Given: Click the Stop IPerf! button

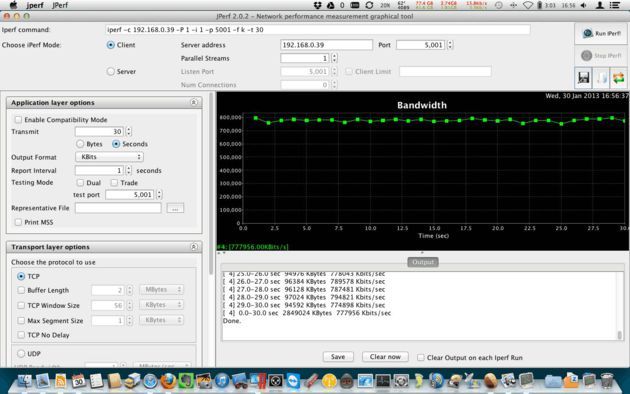Looking at the screenshot, I should pos(602,55).
